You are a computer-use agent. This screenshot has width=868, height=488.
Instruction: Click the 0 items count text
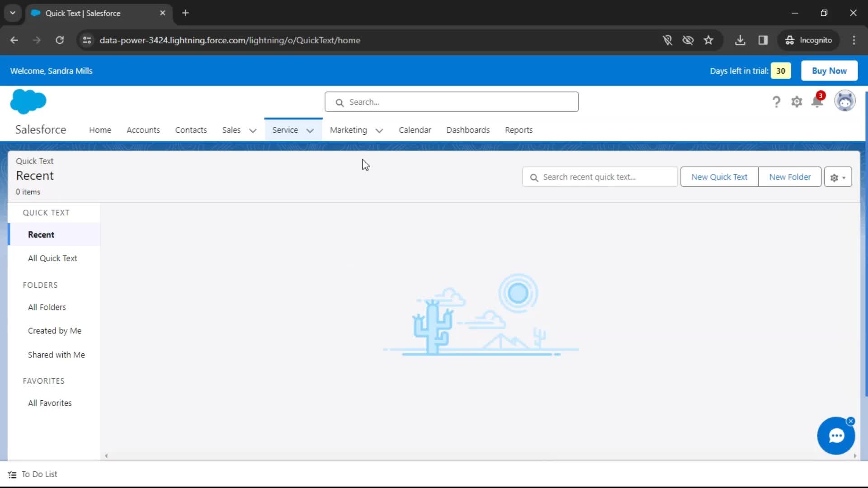(x=28, y=192)
